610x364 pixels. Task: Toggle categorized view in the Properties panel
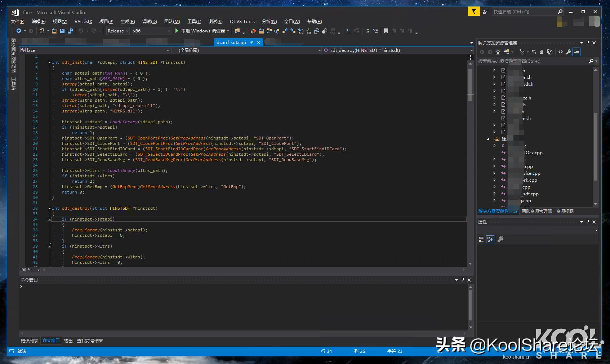coord(482,239)
